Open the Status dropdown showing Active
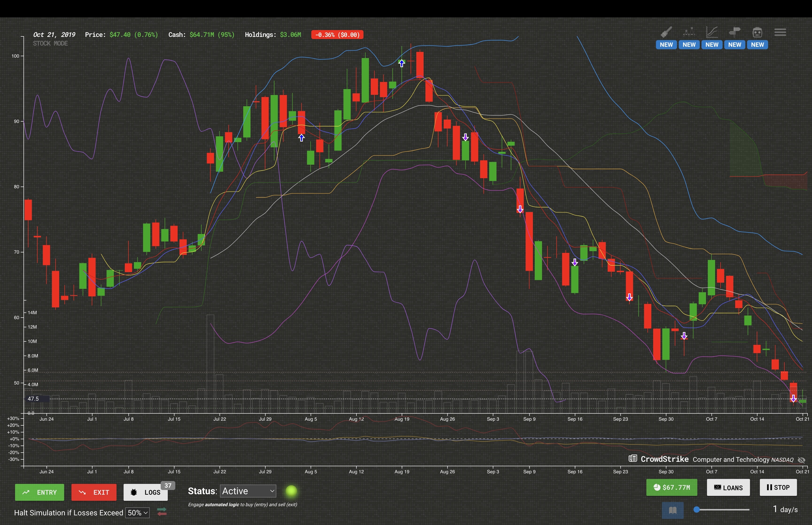Image resolution: width=812 pixels, height=525 pixels. (248, 491)
